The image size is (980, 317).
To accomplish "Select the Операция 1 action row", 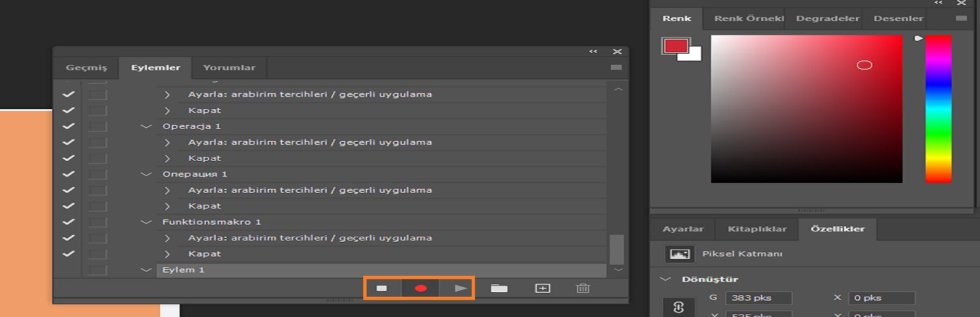I will 382,174.
